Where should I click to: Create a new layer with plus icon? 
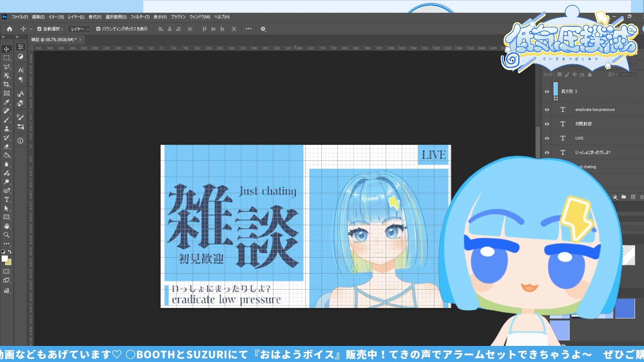point(633,197)
